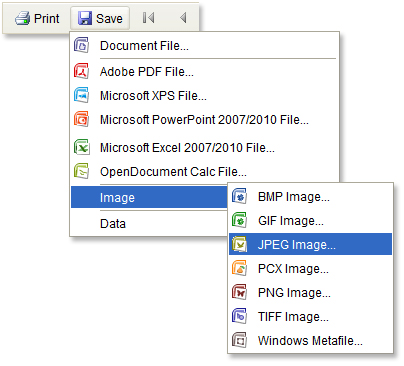
Task: Click the blue Microsoft XPS icon
Action: click(x=81, y=95)
